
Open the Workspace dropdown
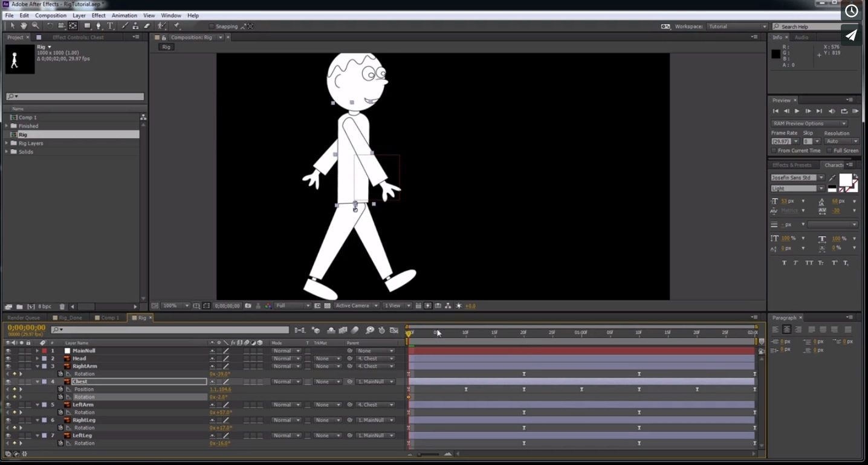tap(737, 27)
